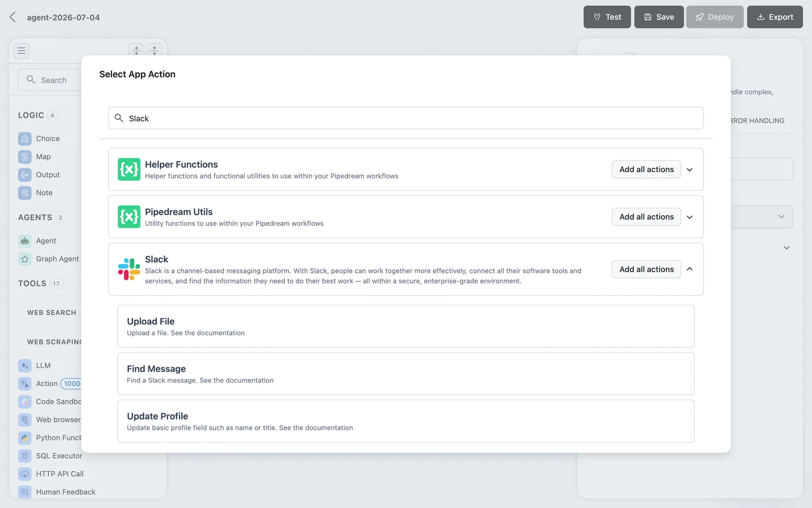Image resolution: width=812 pixels, height=508 pixels.
Task: Save the agent workflow
Action: pyautogui.click(x=659, y=17)
